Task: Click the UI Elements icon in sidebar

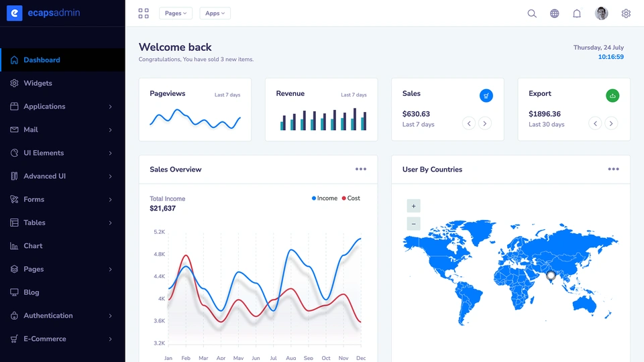Action: coord(14,153)
